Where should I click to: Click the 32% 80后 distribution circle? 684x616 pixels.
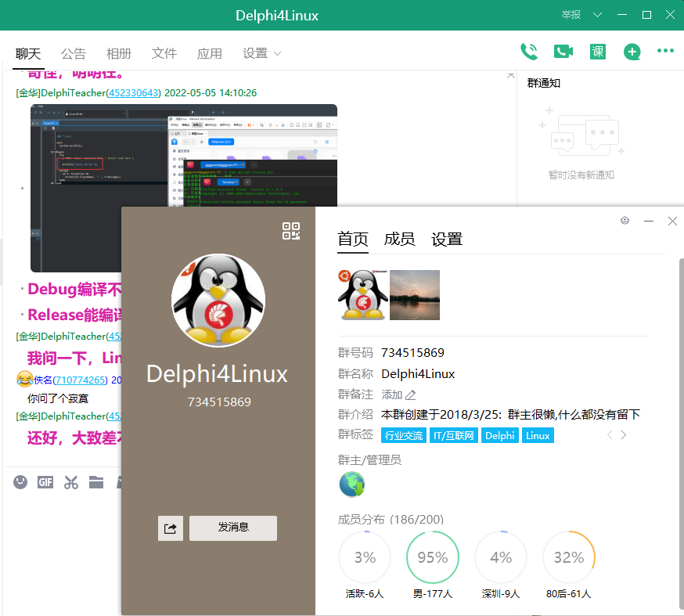tap(569, 557)
